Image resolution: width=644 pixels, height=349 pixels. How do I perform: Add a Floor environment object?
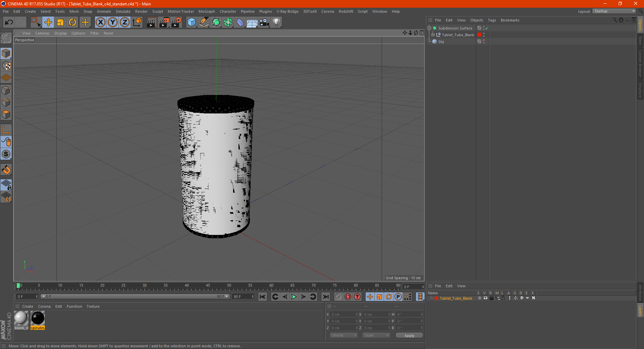[252, 22]
